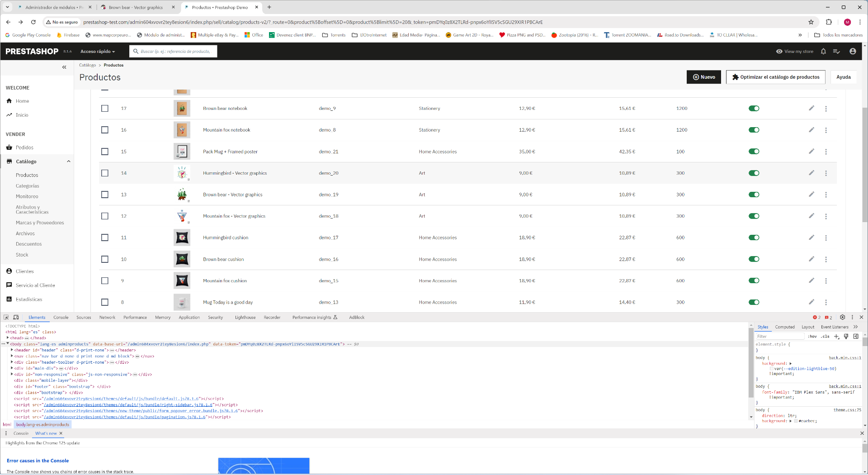868x475 pixels.
Task: Show more Styles pane tabs chevron
Action: coord(855,327)
